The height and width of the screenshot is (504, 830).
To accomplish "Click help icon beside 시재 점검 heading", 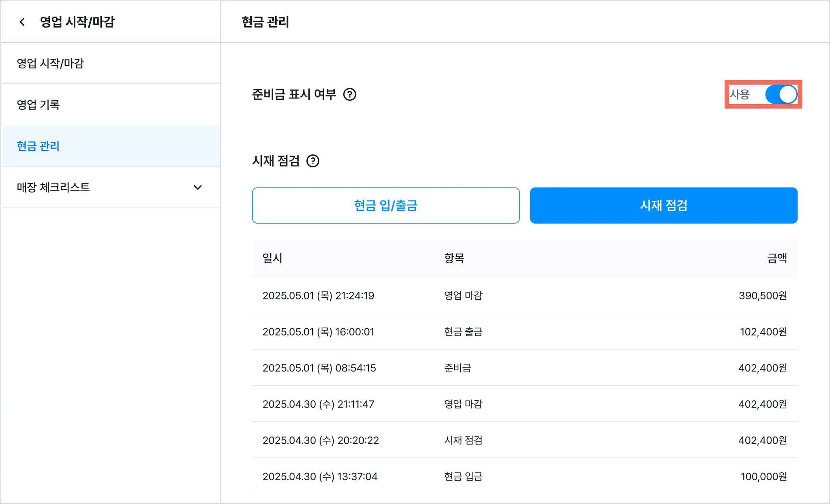I will (x=312, y=161).
